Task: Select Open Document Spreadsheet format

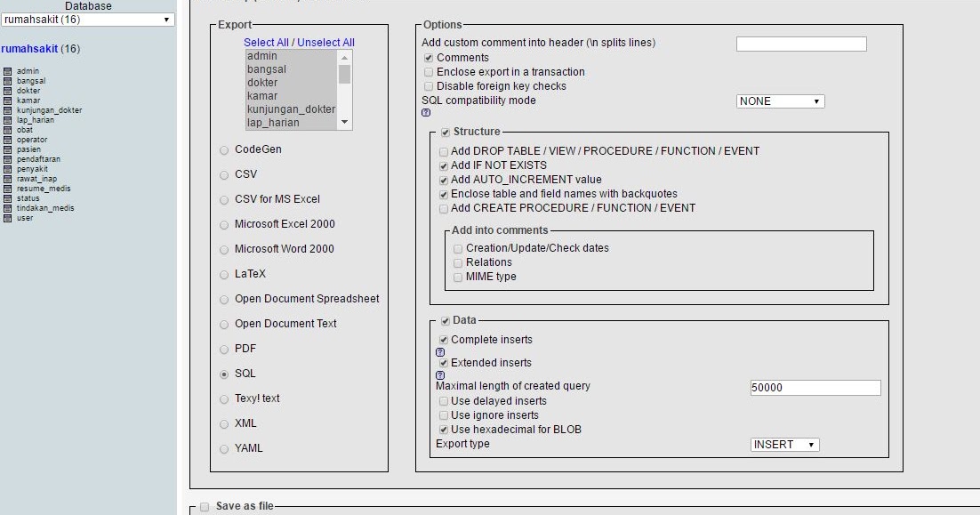Action: (224, 300)
